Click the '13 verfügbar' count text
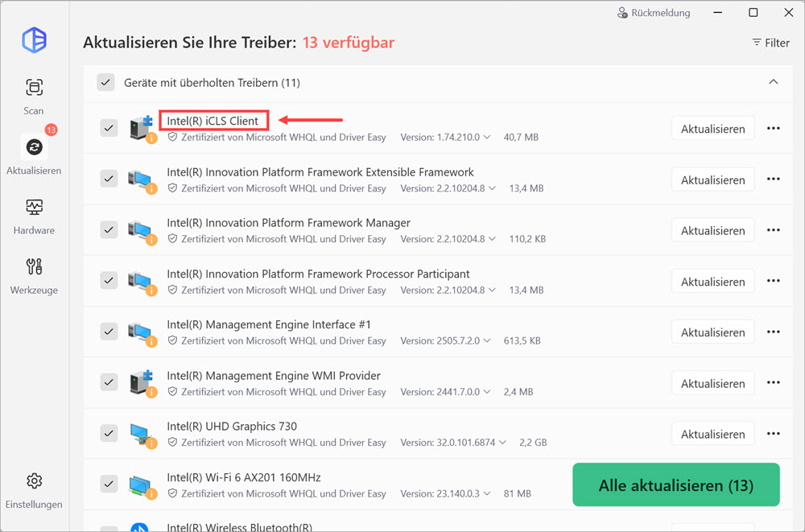 click(348, 42)
